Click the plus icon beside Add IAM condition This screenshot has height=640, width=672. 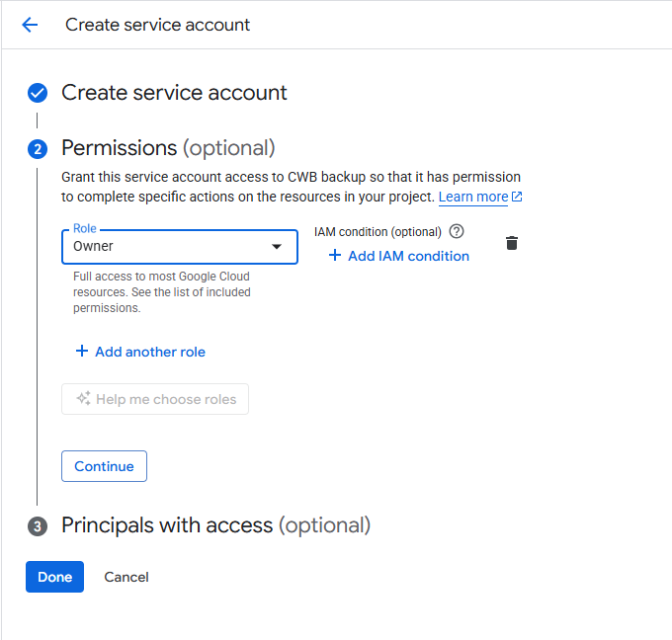[335, 256]
